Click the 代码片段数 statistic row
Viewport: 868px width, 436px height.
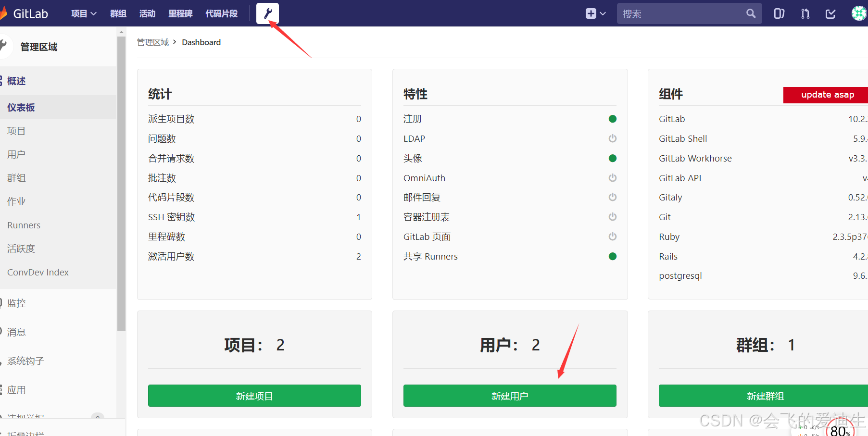tap(254, 197)
